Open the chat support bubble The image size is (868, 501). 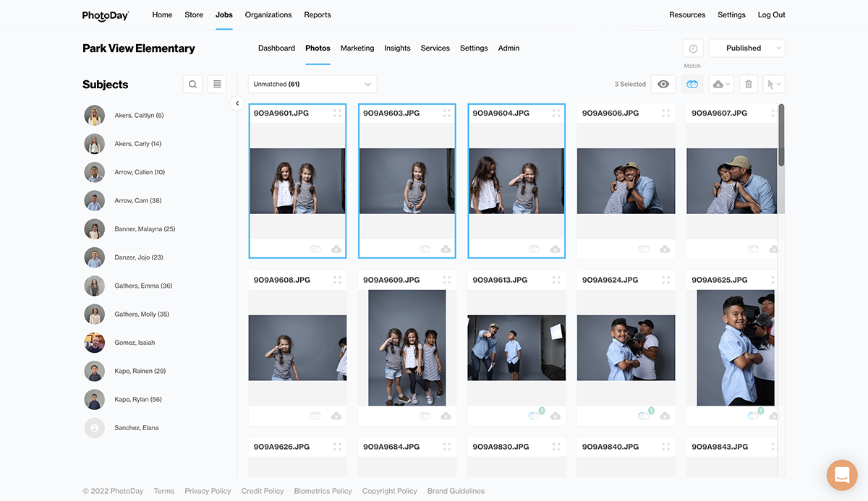[x=842, y=475]
